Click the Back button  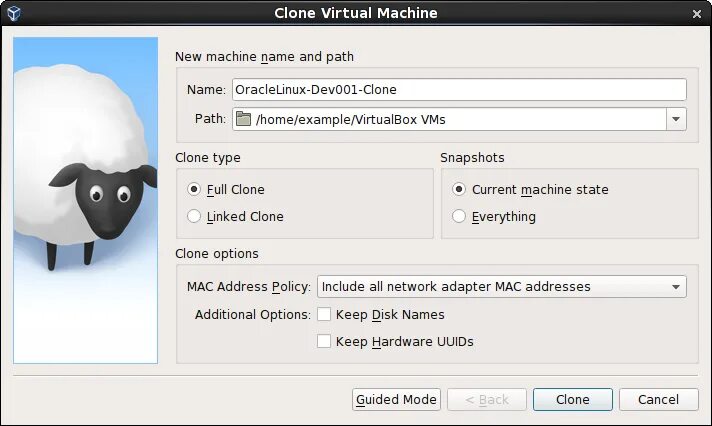487,400
